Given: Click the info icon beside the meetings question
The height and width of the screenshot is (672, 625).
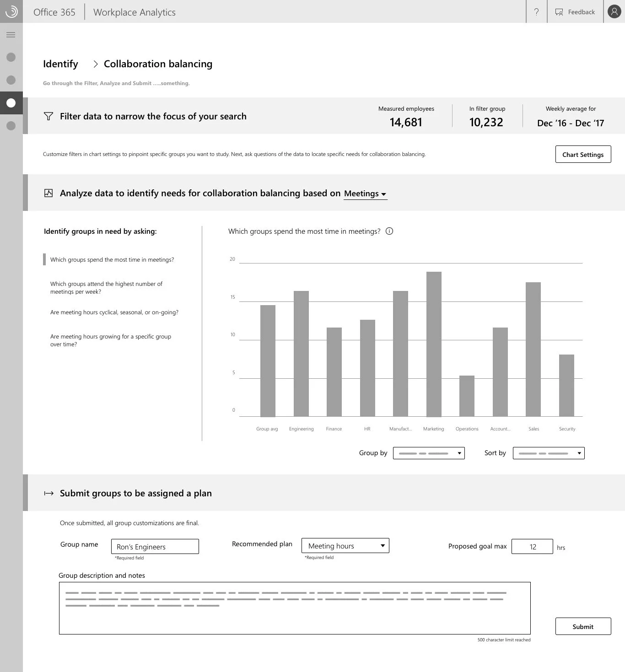Looking at the screenshot, I should point(389,231).
